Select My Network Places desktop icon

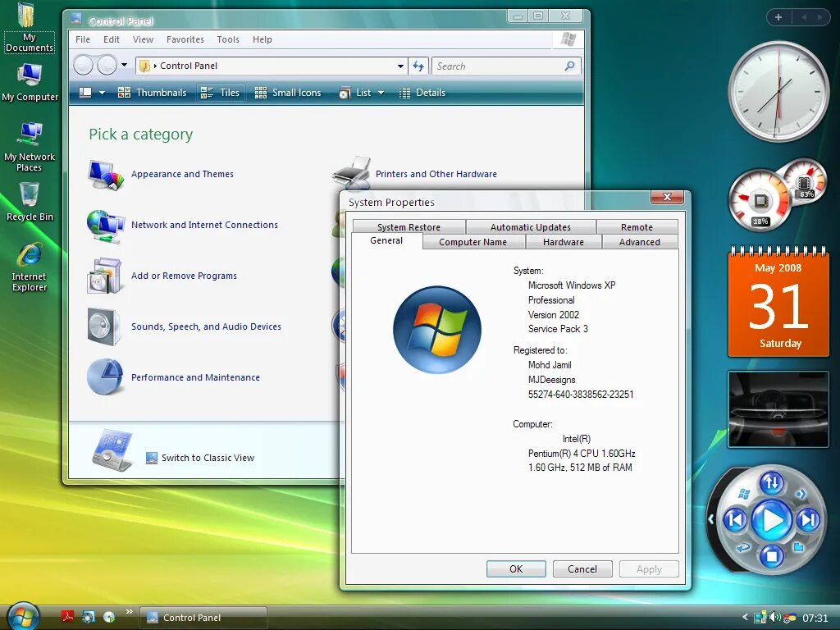click(30, 146)
